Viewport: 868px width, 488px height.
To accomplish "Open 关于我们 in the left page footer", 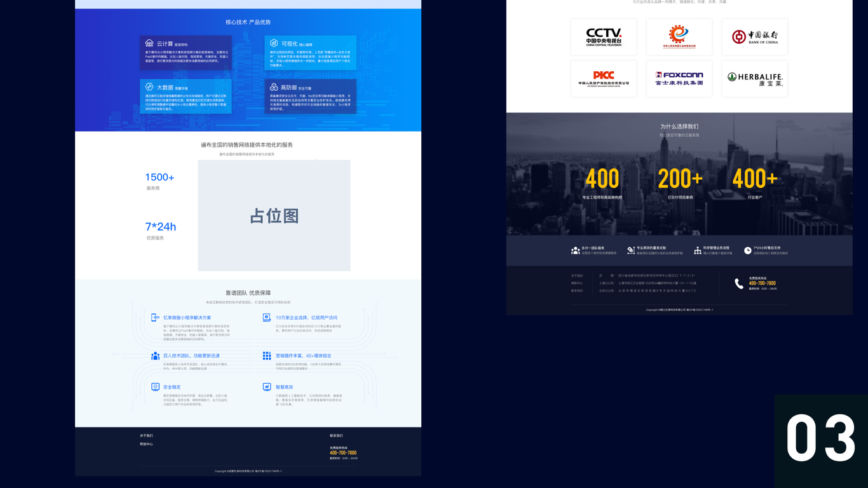I will 146,436.
